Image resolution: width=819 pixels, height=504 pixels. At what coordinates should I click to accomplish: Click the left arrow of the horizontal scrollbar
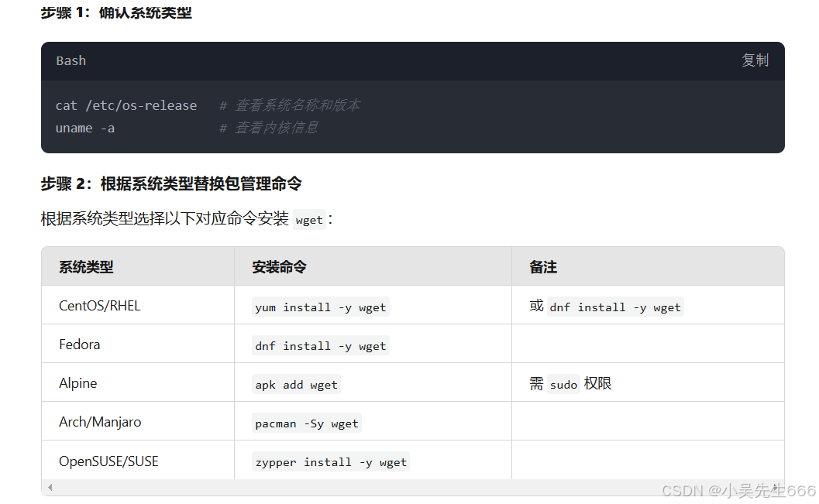pyautogui.click(x=50, y=487)
